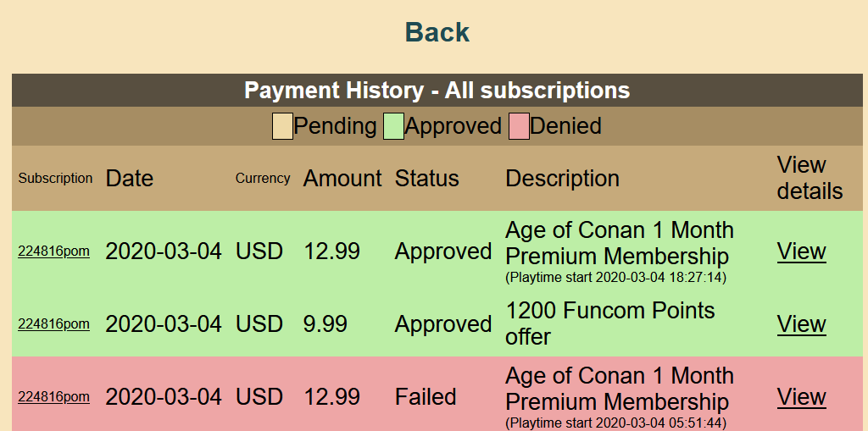Click the 1200 Funcom Points offer description
868x431 pixels.
609,323
